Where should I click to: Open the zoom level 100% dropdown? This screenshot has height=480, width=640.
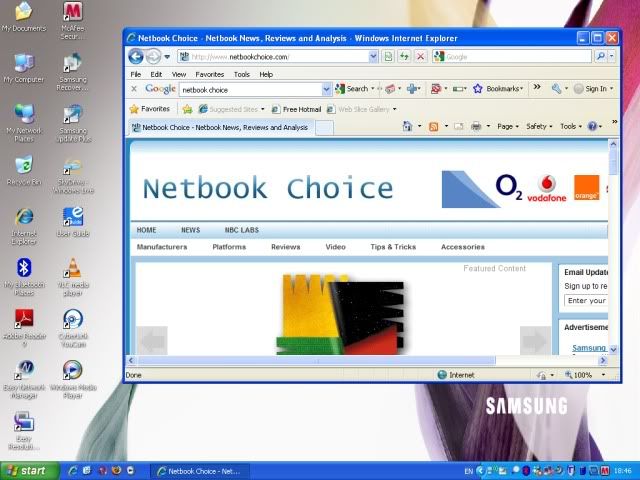(587, 375)
